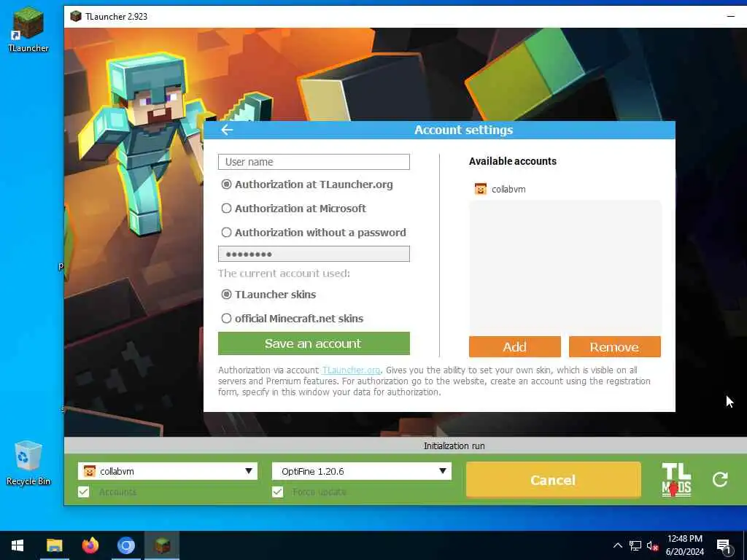Click muted volume tray icon
Screen dimensions: 747x560
652,545
